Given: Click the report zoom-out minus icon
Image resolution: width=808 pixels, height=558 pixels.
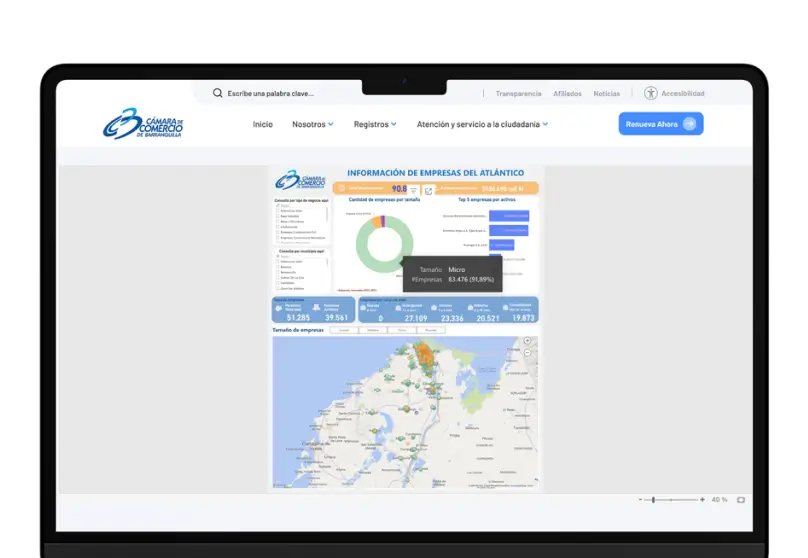Looking at the screenshot, I should click(x=641, y=500).
